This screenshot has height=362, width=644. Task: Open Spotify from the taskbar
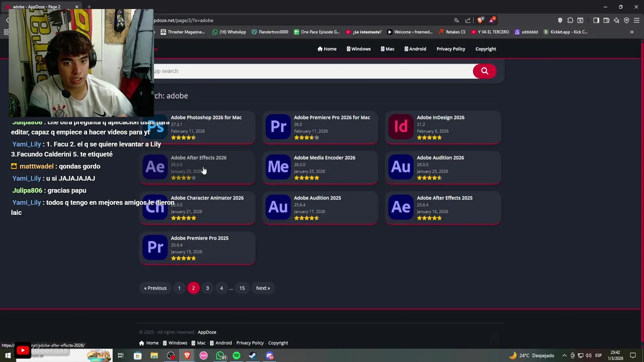tap(236, 355)
